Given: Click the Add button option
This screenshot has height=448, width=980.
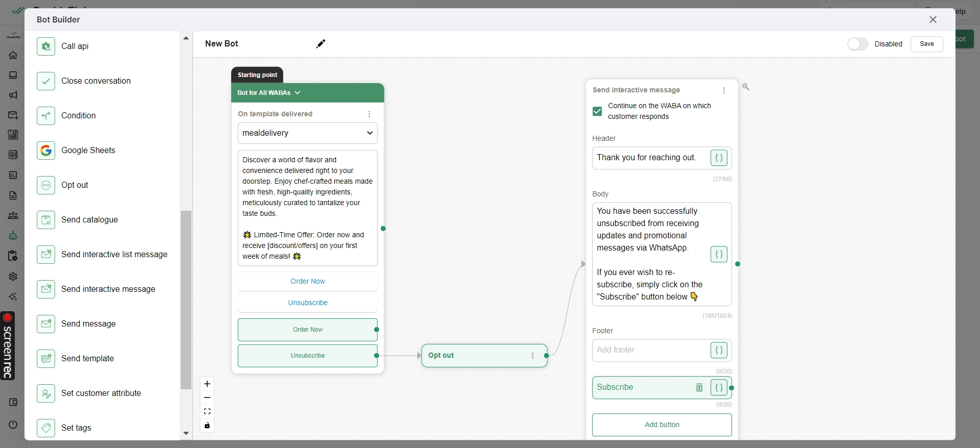Looking at the screenshot, I should (661, 425).
